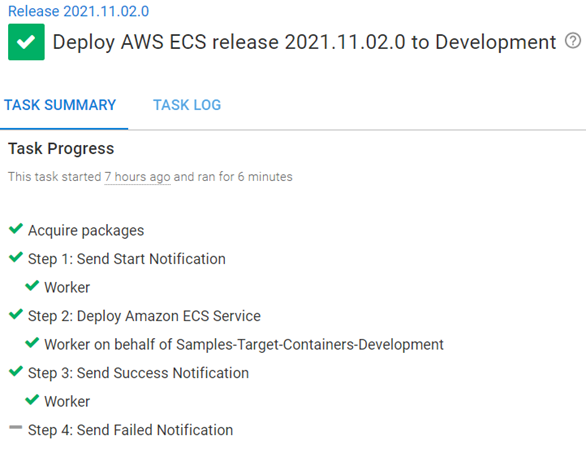
Task: Select the Task Summary tab
Action: pos(60,105)
